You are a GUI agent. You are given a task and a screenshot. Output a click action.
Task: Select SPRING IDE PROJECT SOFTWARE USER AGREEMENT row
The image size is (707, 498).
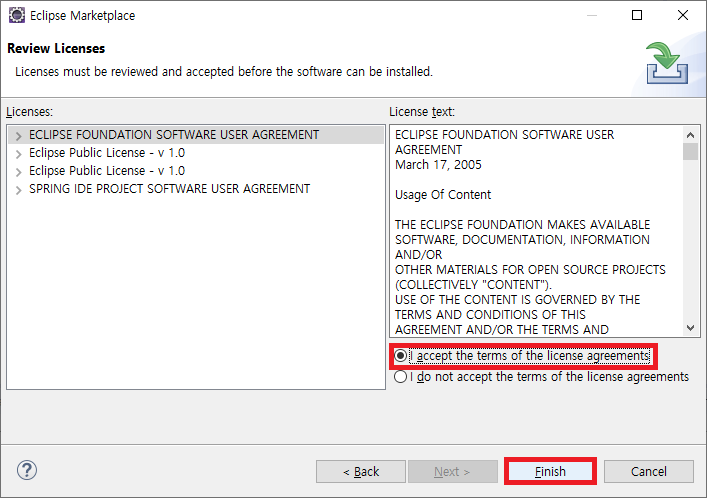click(x=196, y=189)
